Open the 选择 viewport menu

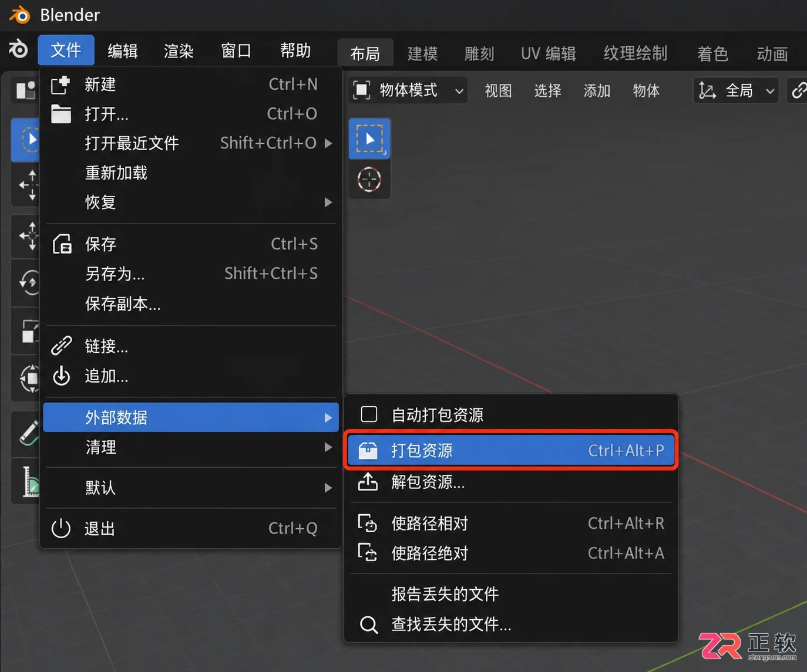tap(547, 90)
